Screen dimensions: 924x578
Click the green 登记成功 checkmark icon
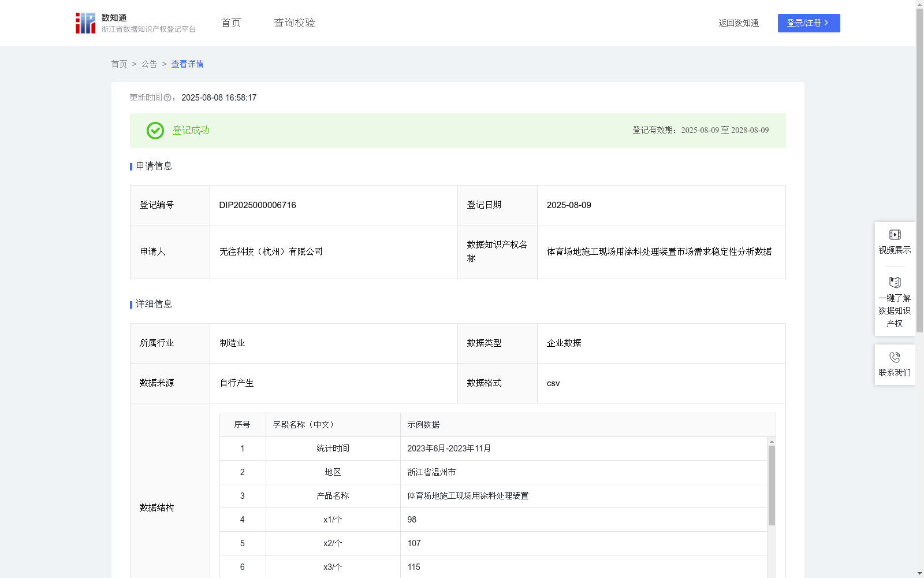coord(155,131)
